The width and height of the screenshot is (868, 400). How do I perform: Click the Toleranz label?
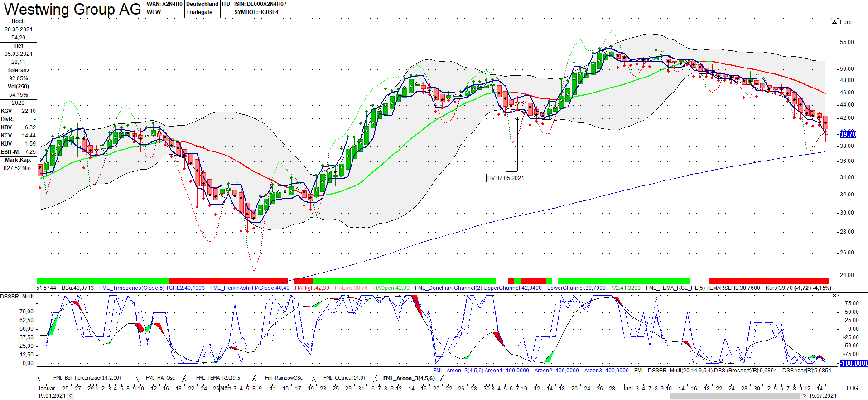point(18,70)
